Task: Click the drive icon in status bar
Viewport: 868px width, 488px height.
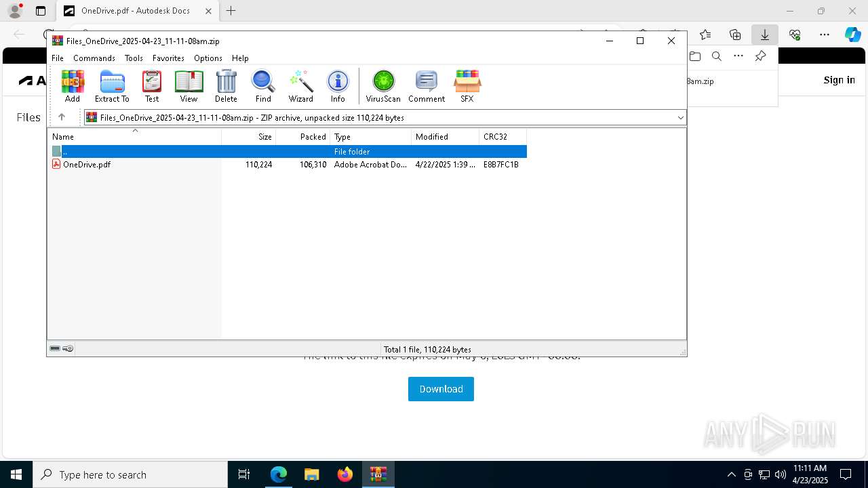Action: pyautogui.click(x=55, y=348)
